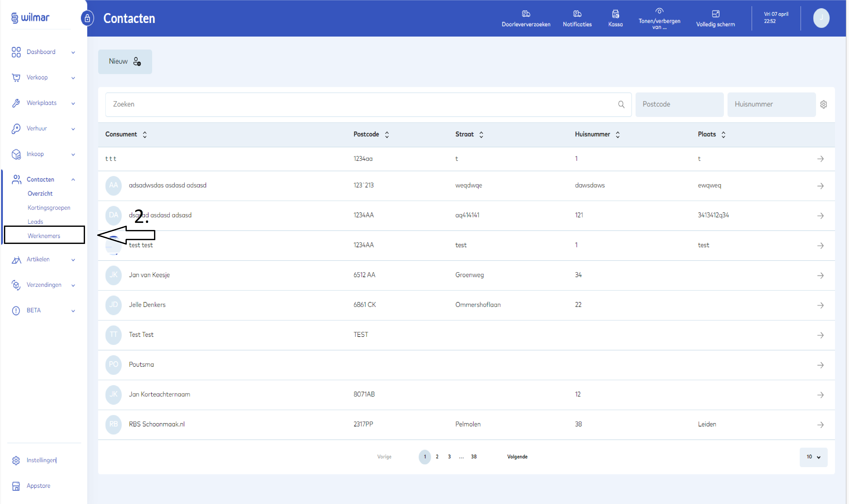This screenshot has width=851, height=504.
Task: Click the Nieuw contact button
Action: [125, 61]
